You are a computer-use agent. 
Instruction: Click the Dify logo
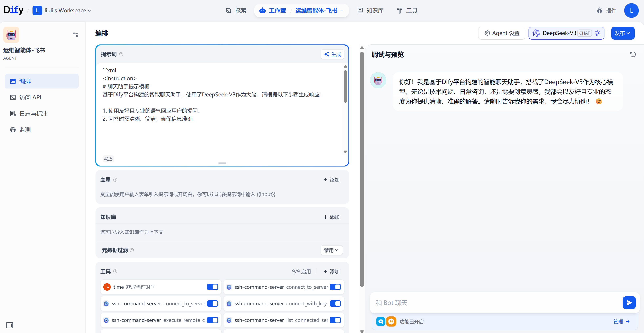(x=14, y=10)
